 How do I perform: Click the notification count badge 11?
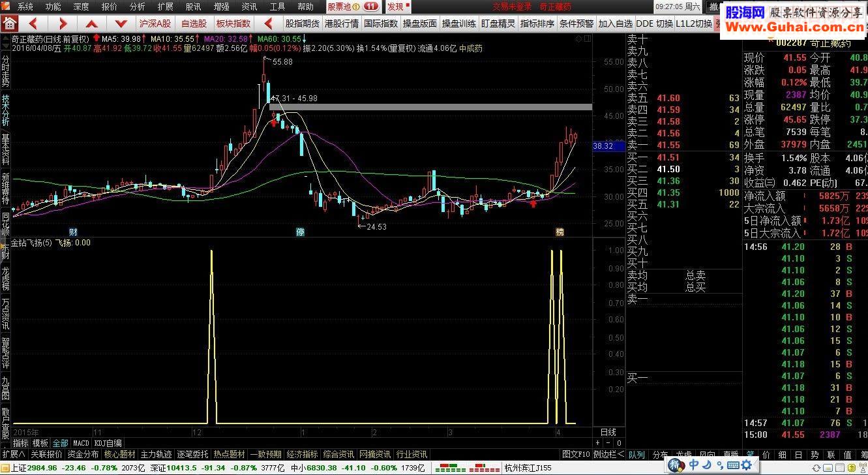[371, 7]
